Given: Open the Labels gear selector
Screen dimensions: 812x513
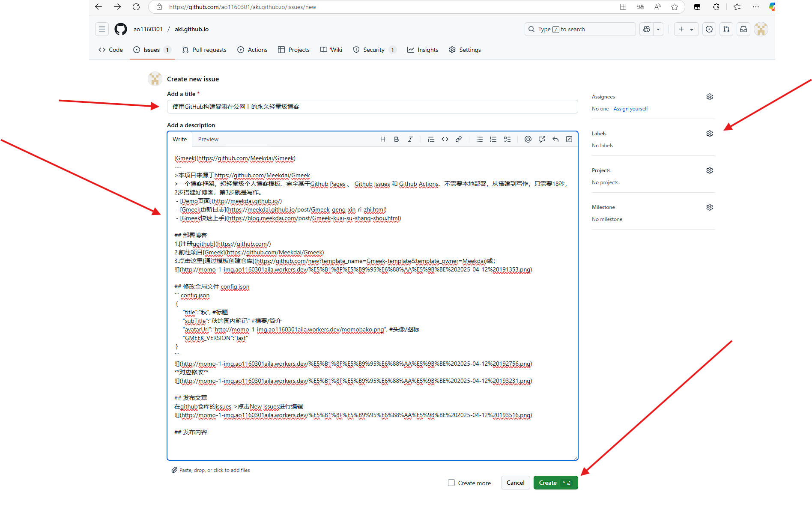Looking at the screenshot, I should 710,134.
